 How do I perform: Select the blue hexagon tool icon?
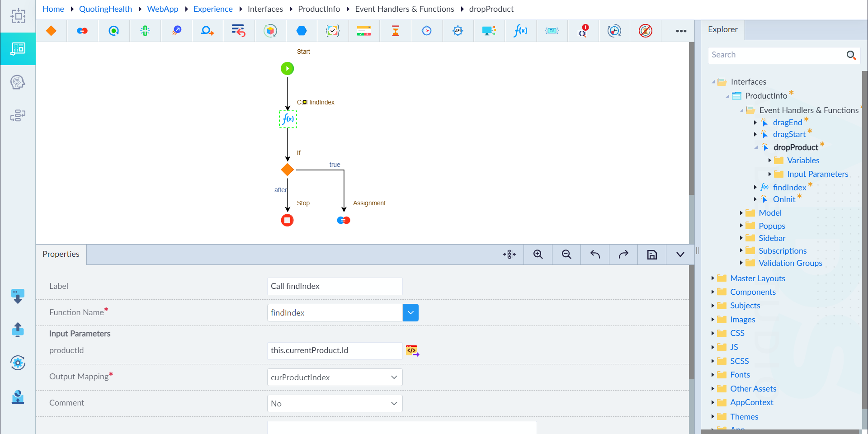coord(302,31)
